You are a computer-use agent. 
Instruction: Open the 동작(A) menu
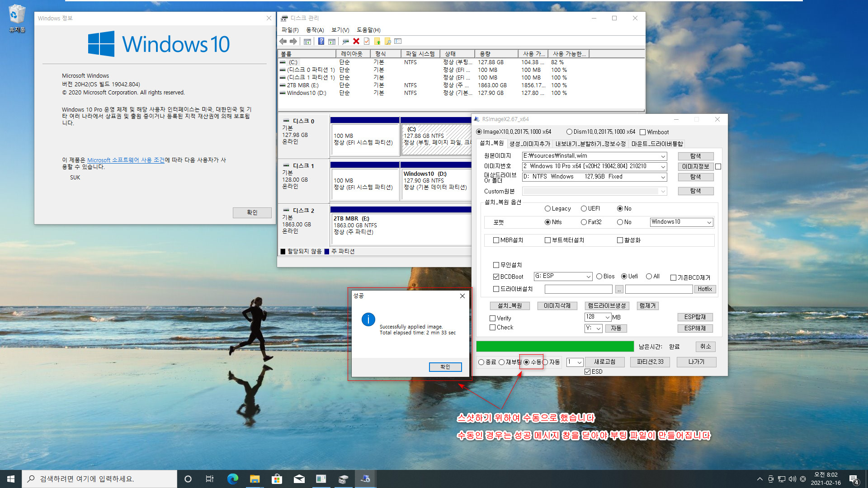click(x=315, y=30)
